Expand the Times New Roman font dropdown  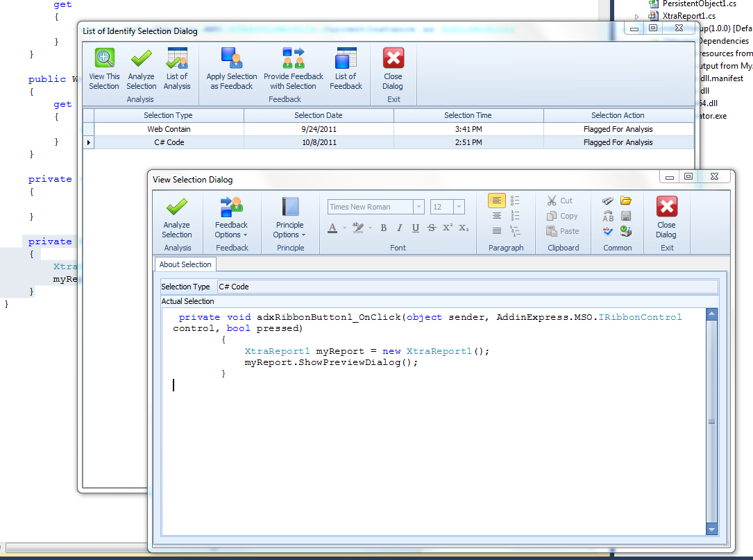coord(418,207)
